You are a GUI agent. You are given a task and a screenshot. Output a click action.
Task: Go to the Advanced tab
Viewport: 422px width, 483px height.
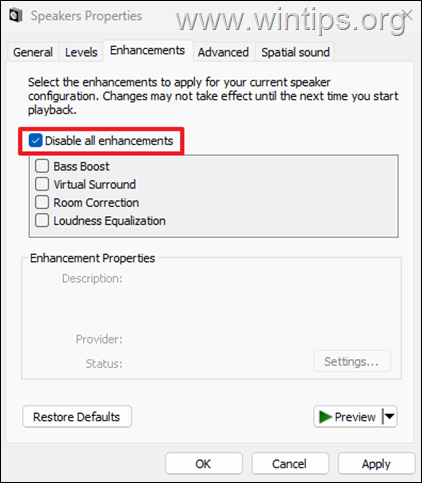[223, 52]
